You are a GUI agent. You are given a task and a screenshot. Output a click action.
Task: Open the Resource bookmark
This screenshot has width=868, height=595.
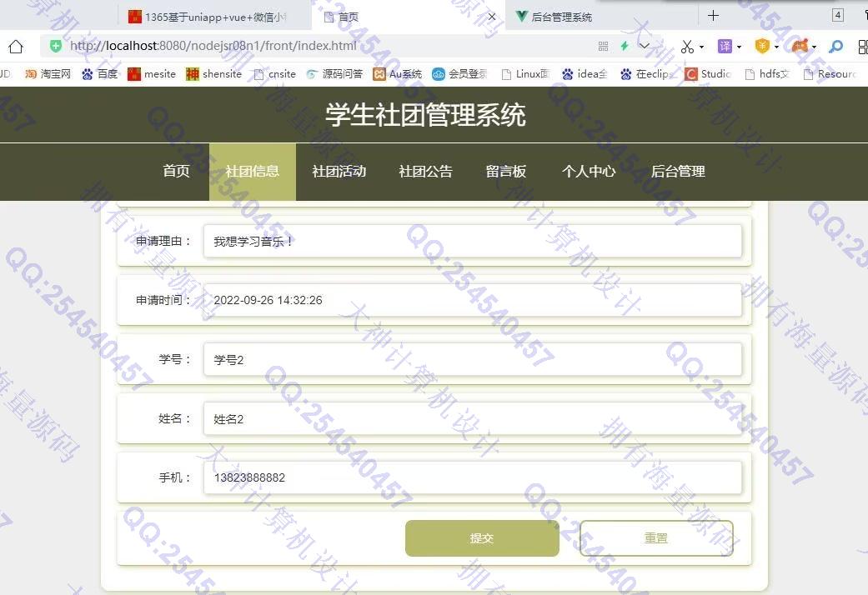(830, 74)
